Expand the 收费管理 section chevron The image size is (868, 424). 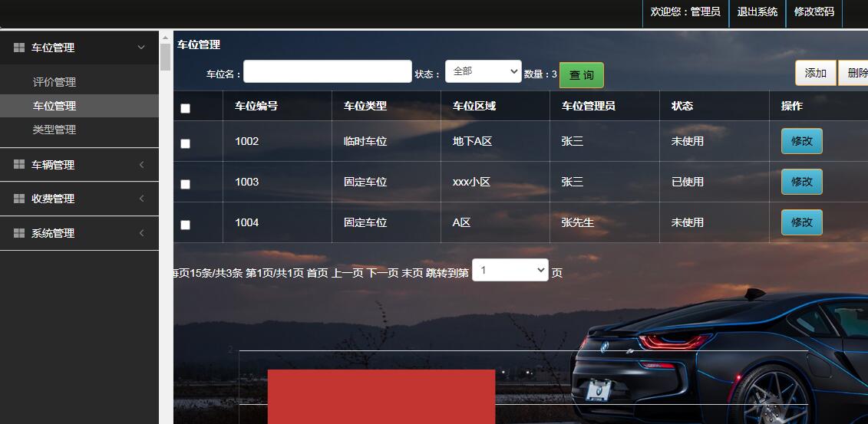pyautogui.click(x=141, y=199)
